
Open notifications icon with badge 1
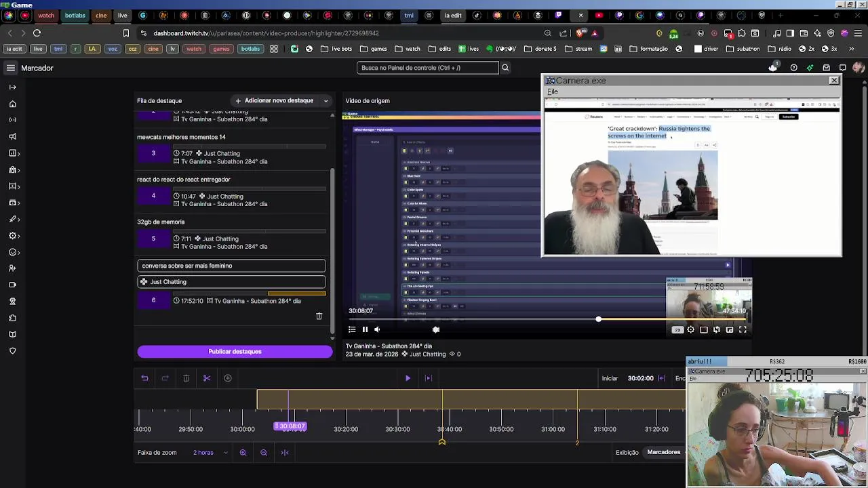coord(773,67)
